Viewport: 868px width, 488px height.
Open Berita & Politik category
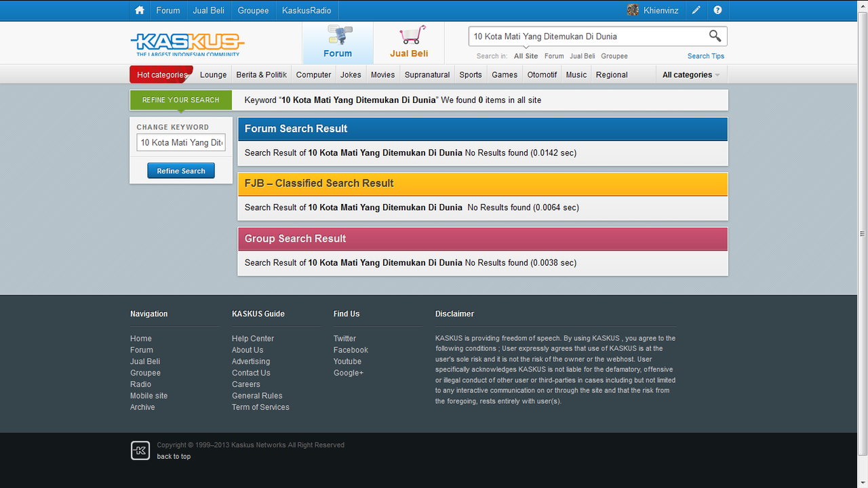[x=262, y=75]
